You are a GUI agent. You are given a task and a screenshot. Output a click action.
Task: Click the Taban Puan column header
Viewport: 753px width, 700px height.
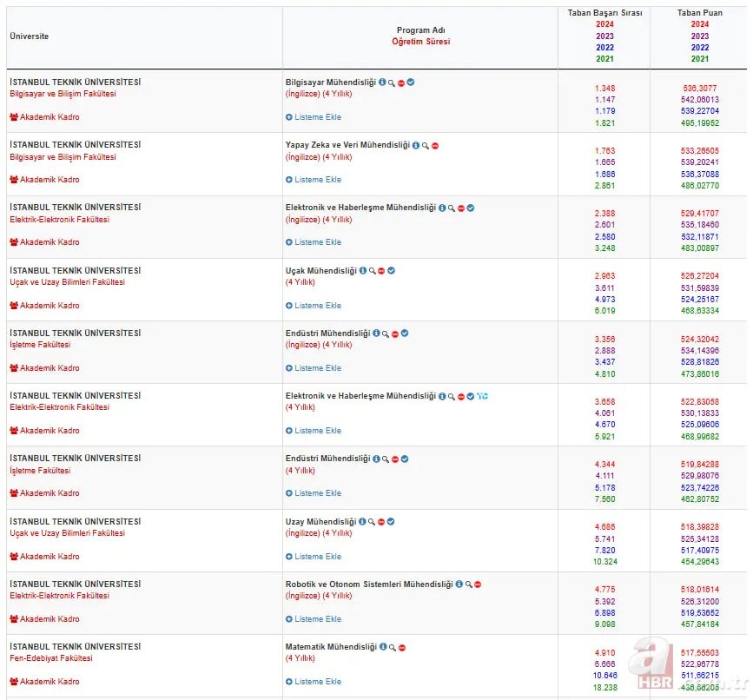[x=699, y=13]
